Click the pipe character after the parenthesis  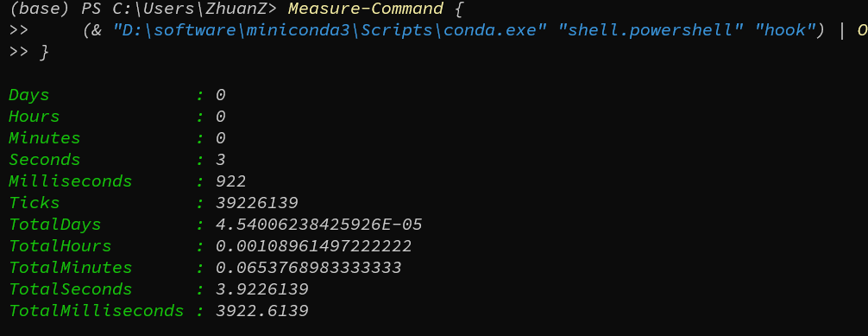842,30
